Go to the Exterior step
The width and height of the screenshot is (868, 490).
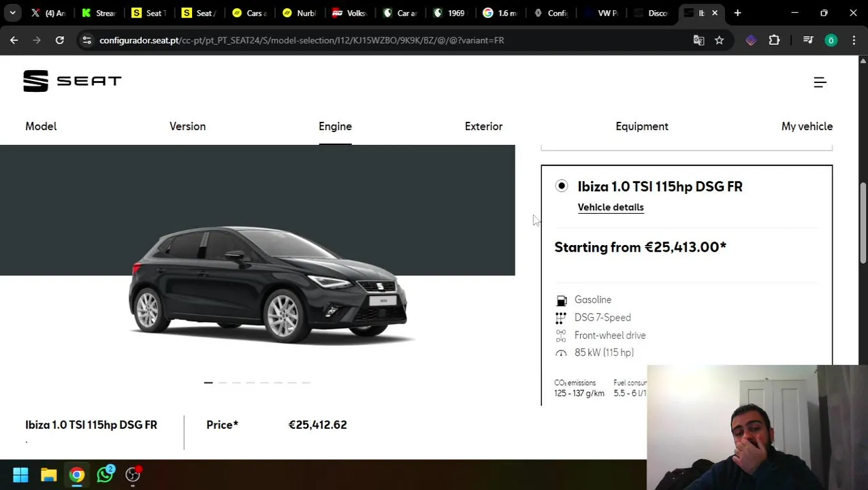[x=483, y=127]
